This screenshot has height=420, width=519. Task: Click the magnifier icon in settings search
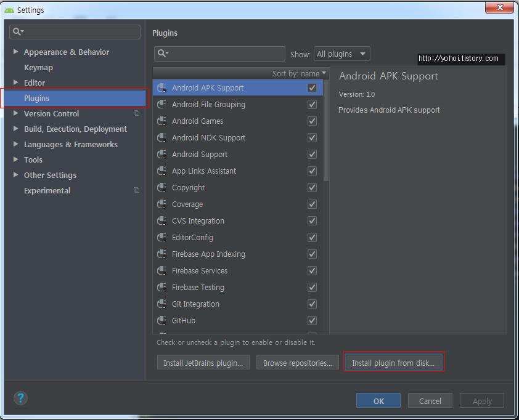pyautogui.click(x=17, y=32)
